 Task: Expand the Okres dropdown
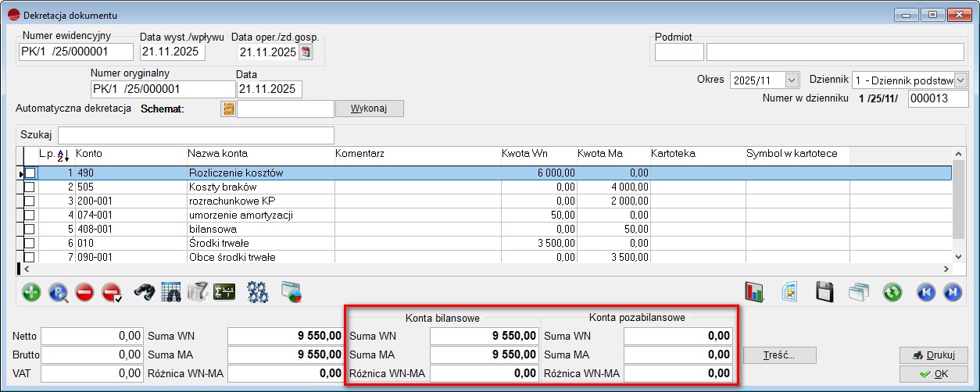(792, 80)
